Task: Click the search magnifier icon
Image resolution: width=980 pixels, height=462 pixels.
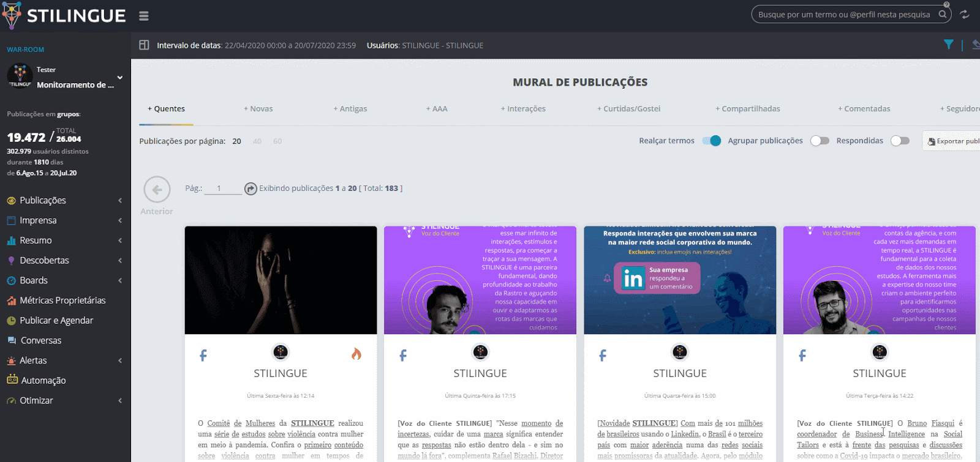Action: pyautogui.click(x=943, y=14)
